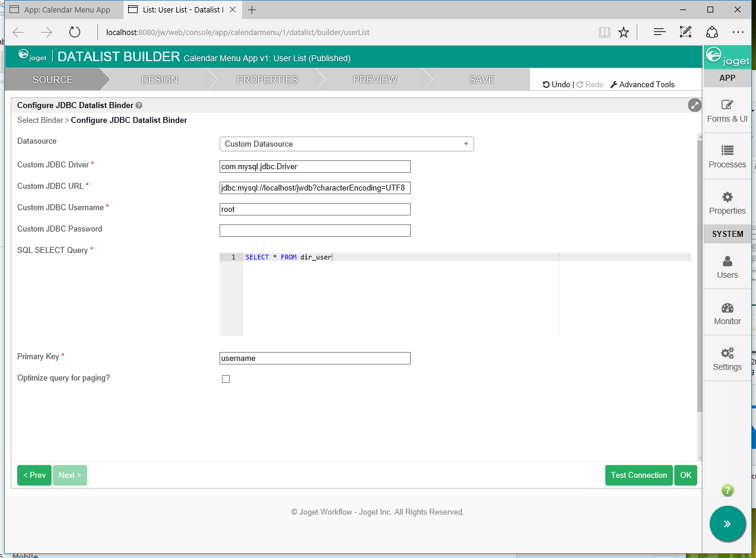Expand the property editor to full screen

(x=694, y=105)
